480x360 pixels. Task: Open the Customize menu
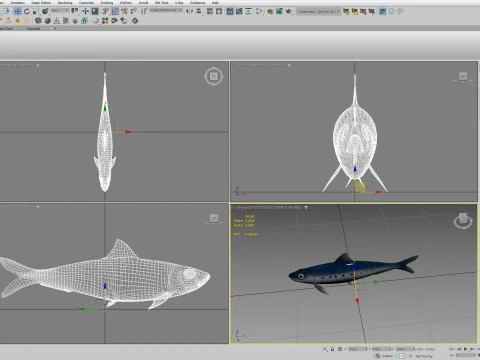pos(86,3)
